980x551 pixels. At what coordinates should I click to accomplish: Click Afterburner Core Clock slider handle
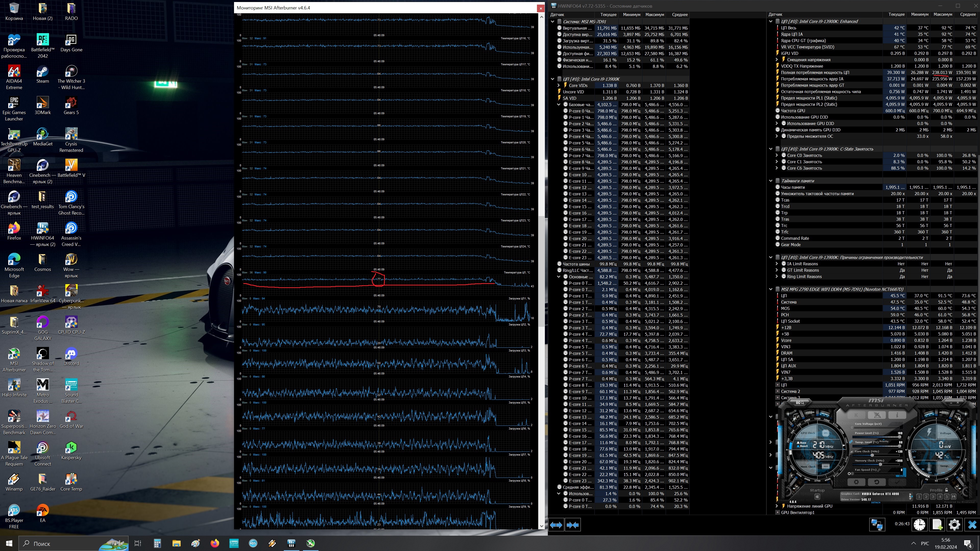[872, 455]
